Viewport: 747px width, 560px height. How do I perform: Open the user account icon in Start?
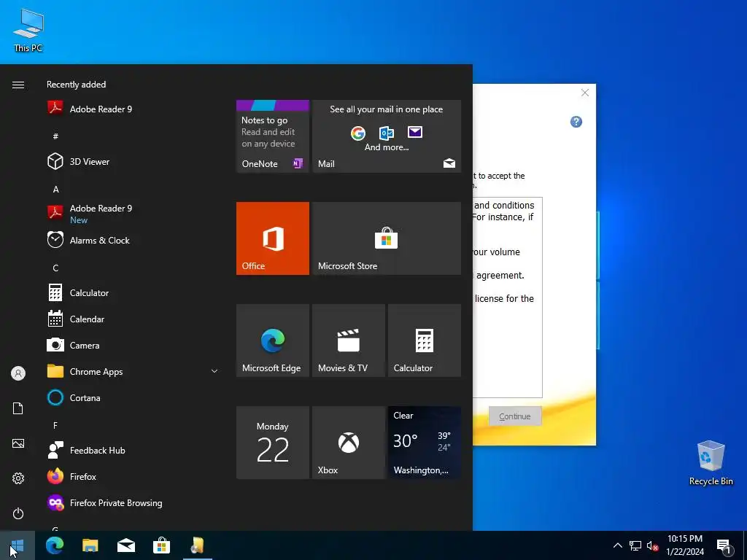click(18, 373)
